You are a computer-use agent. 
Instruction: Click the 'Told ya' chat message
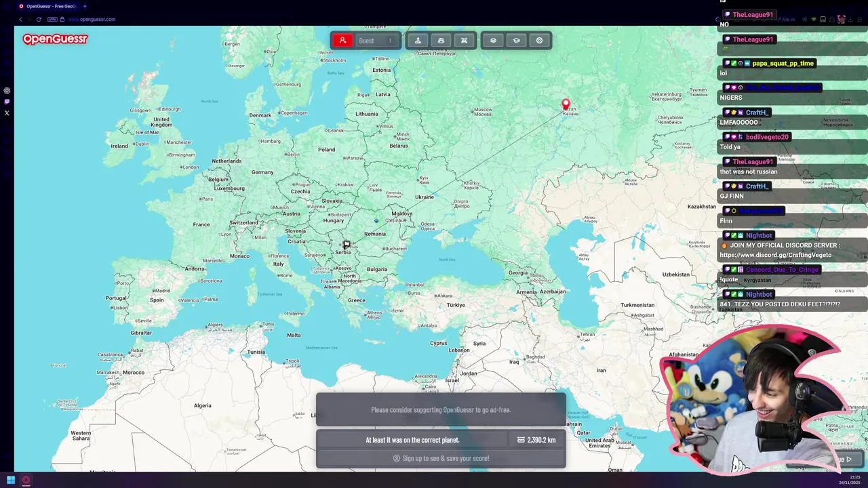(730, 147)
